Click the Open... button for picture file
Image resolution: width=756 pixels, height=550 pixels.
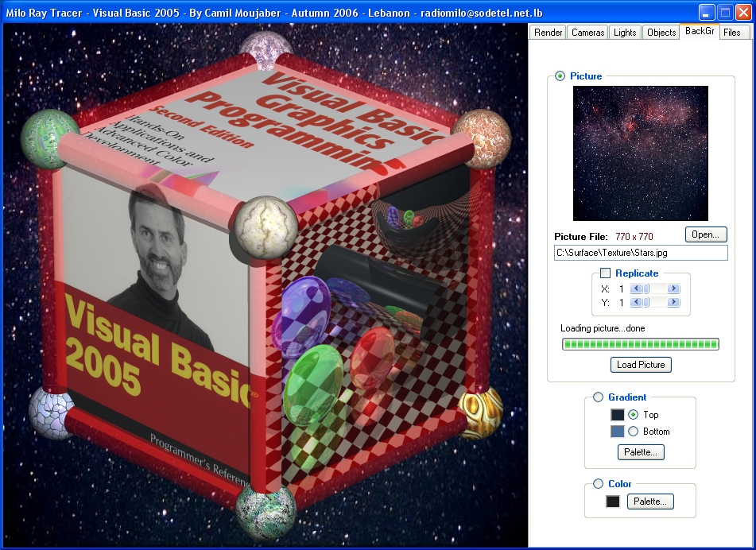[x=706, y=234]
